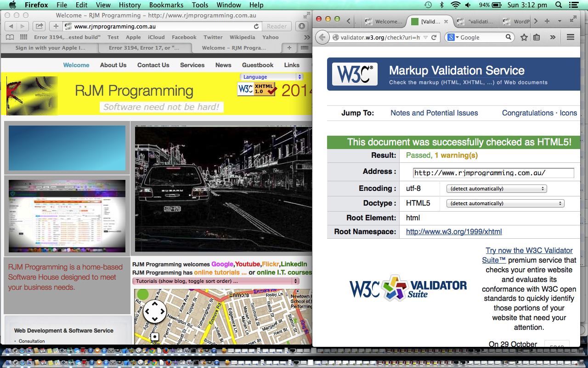Click Try now the W3C Validator Suite link
The image size is (588, 368).
[x=529, y=255]
